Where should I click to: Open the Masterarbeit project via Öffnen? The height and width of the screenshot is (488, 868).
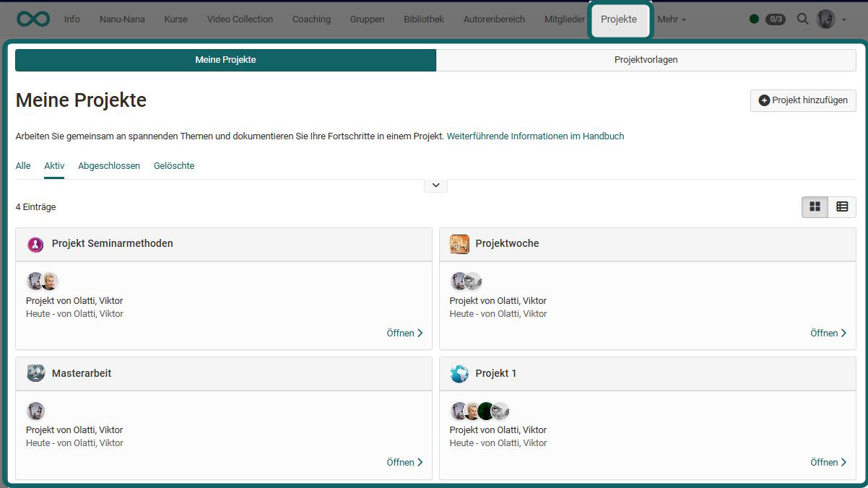[404, 463]
